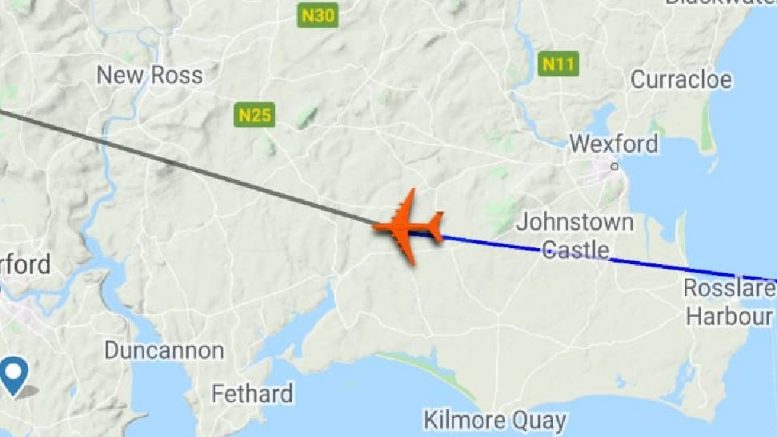
Task: Click the Kilmore Quay label
Action: (x=495, y=421)
